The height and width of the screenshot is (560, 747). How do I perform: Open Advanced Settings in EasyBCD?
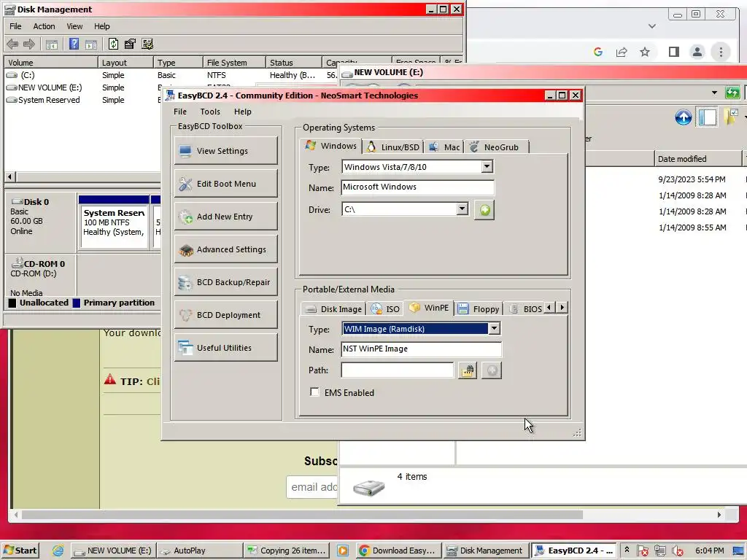[226, 249]
